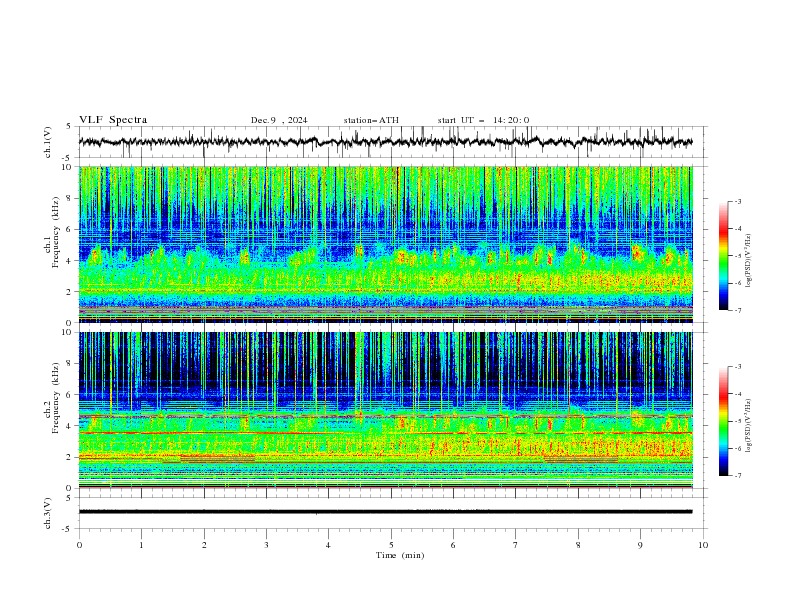The height and width of the screenshot is (612, 792).
Task: Click time axis tick label "3"
Action: [266, 545]
